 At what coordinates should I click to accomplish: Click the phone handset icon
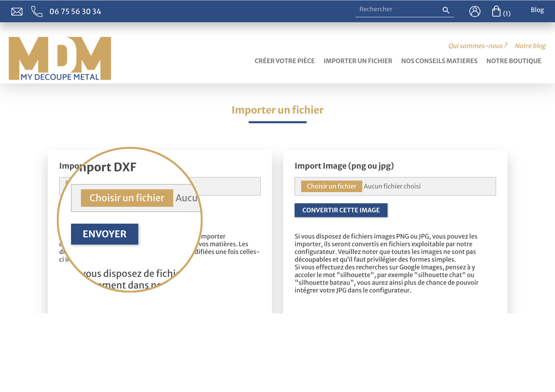[37, 11]
